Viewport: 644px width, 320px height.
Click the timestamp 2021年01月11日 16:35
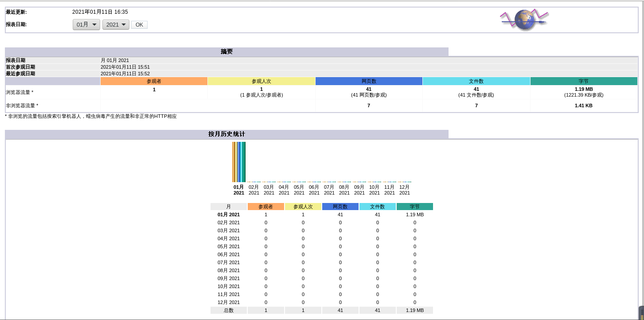[x=100, y=12]
